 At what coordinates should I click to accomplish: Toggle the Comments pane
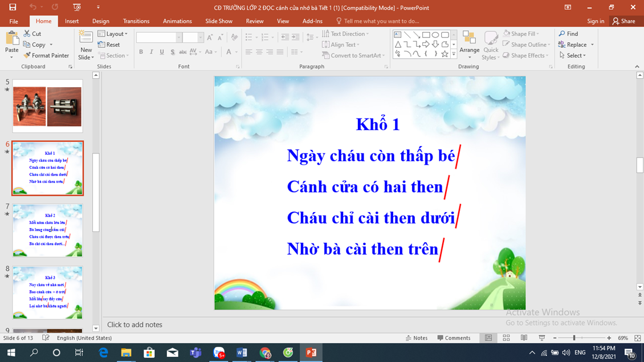pyautogui.click(x=453, y=338)
